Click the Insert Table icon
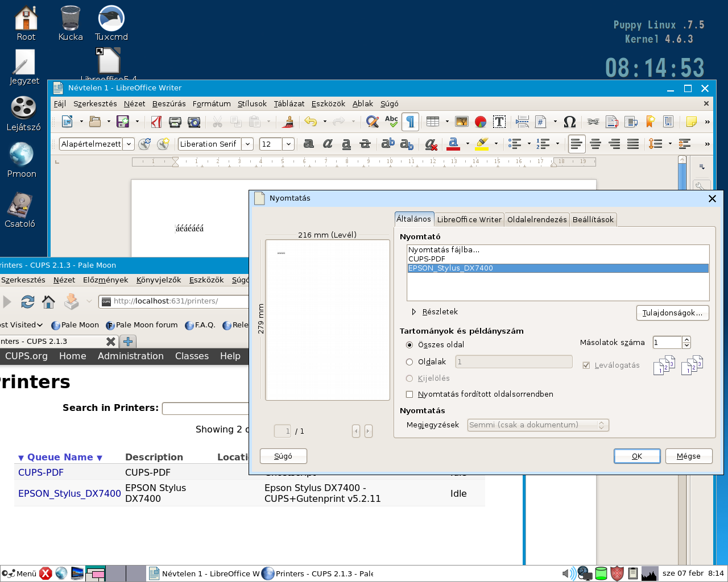 433,122
